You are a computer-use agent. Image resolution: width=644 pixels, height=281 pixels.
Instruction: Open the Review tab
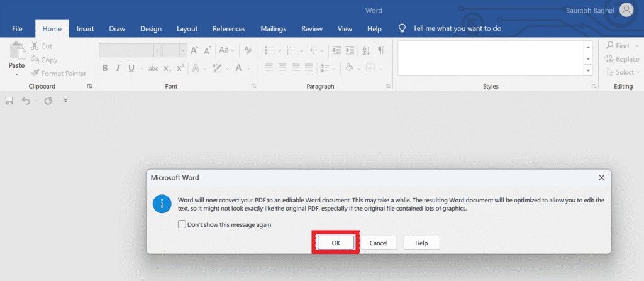[312, 29]
